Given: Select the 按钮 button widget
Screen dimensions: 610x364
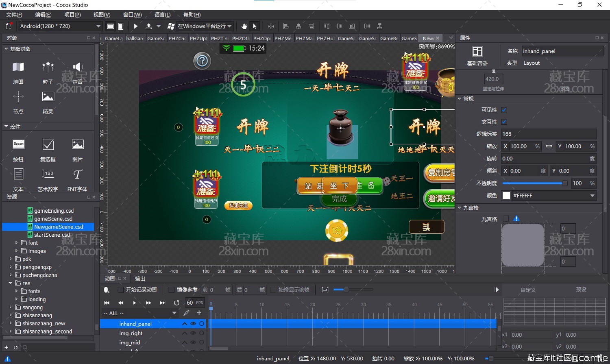Looking at the screenshot, I should tap(18, 150).
